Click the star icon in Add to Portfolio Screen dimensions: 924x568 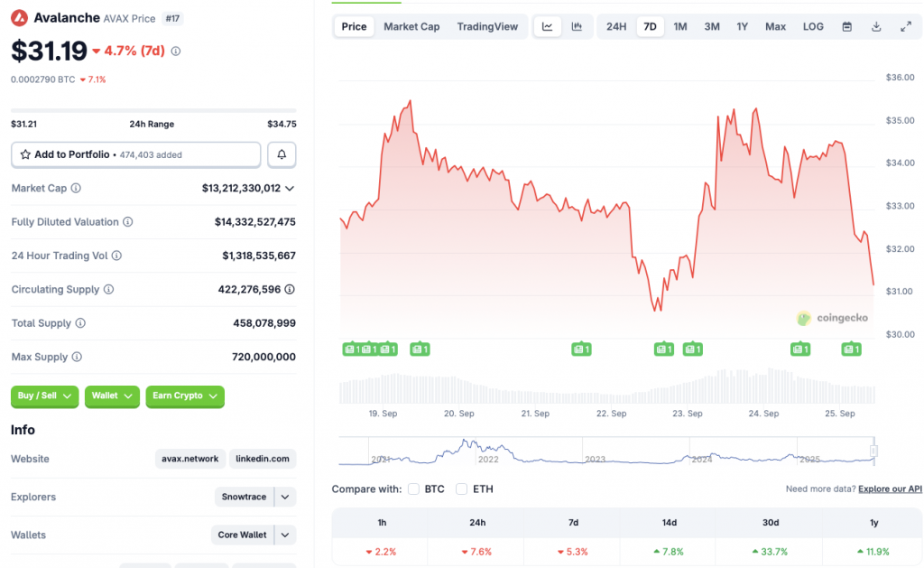point(25,154)
